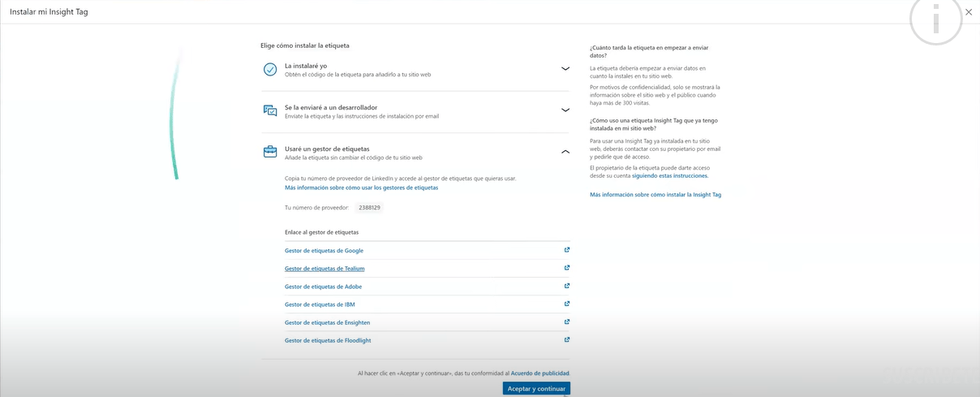The image size is (980, 397).
Task: Open Más información sobre cómo instalar Insight Tag
Action: pos(655,195)
